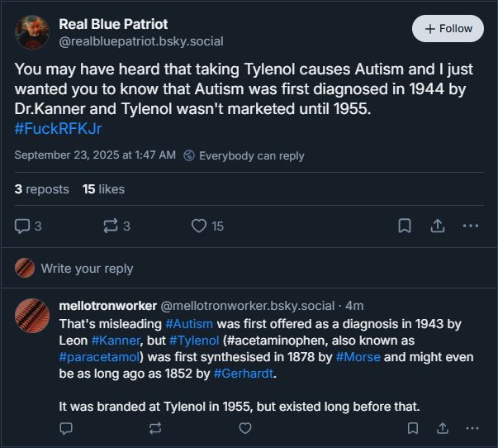Bookmark mellotronworker's reply
This screenshot has height=448, width=498.
412,428
